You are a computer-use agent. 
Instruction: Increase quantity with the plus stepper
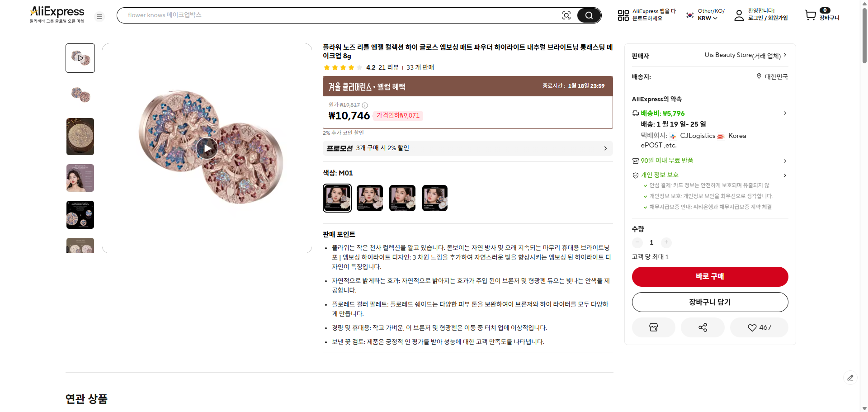pos(666,242)
